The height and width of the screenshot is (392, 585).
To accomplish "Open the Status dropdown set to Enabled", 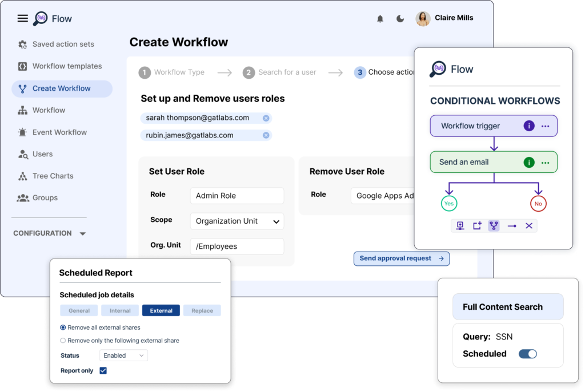I will coord(123,355).
